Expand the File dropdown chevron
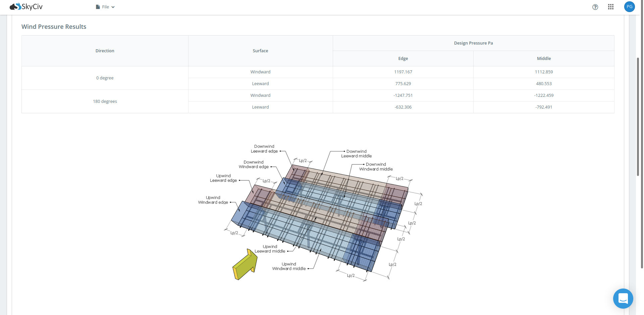 [113, 7]
